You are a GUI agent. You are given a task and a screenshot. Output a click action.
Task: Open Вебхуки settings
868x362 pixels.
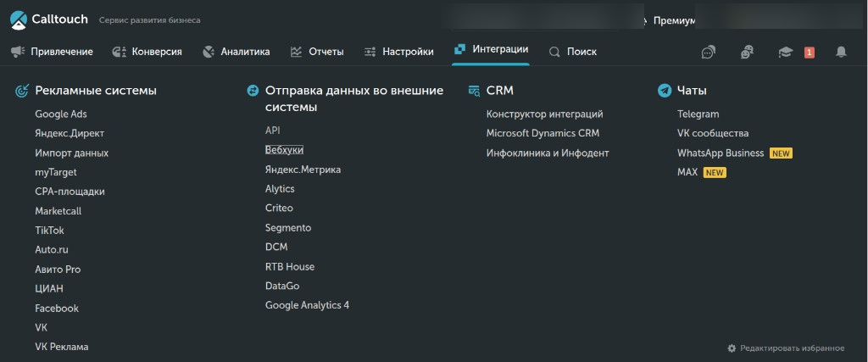coord(284,150)
